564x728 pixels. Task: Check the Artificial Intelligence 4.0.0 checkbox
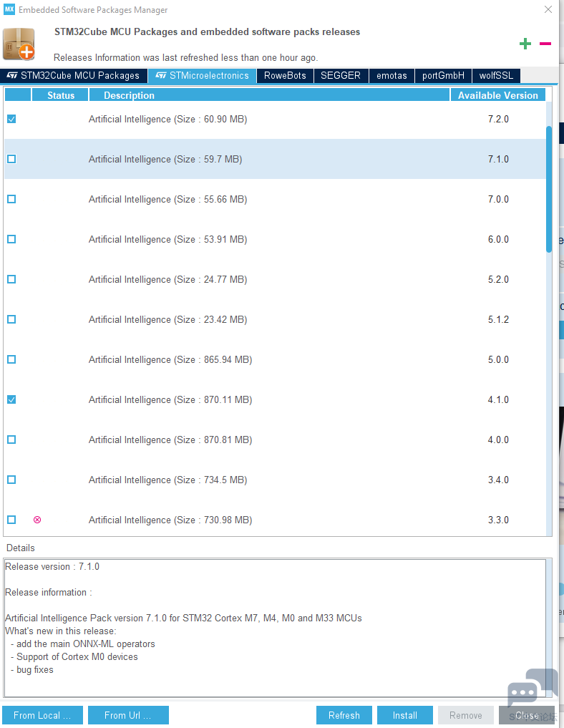11,440
